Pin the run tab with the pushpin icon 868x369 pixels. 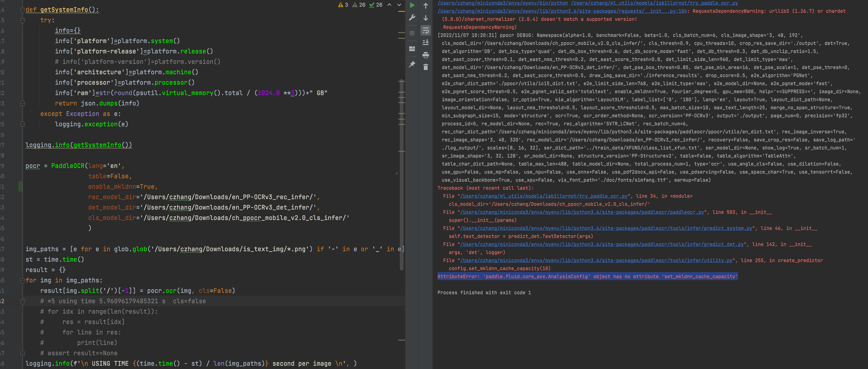point(412,64)
